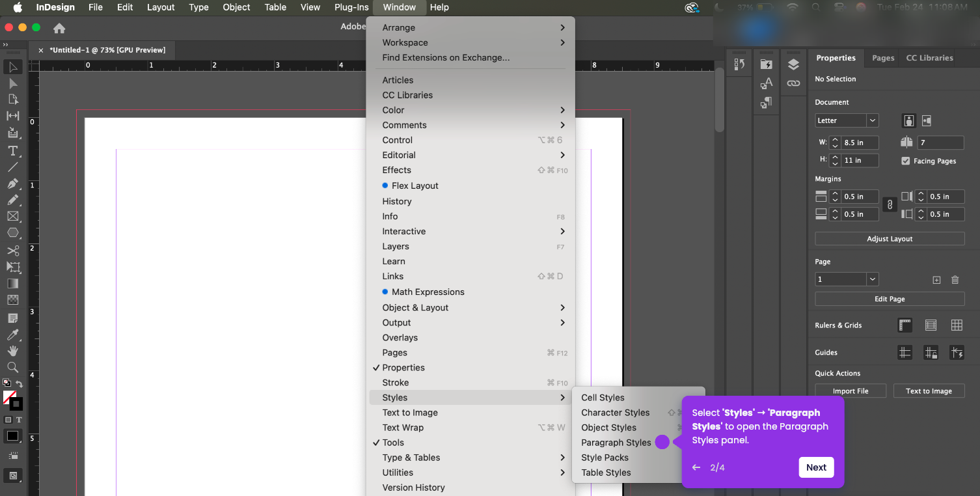Add a new page with plus icon
The height and width of the screenshot is (496, 980).
pyautogui.click(x=936, y=280)
